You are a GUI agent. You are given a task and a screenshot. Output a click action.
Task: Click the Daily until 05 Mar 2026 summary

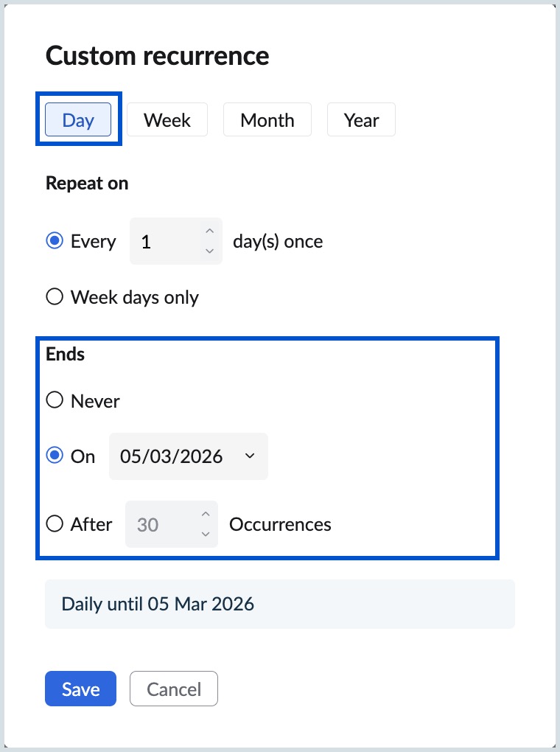279,604
